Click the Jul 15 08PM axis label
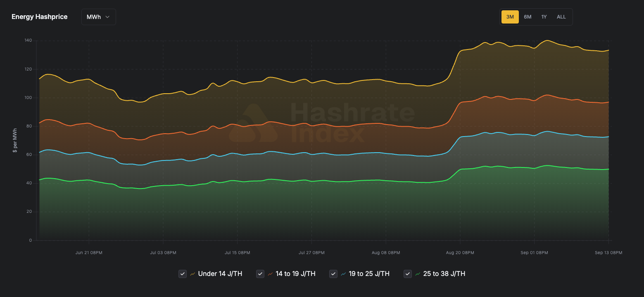Viewport: 644px width, 297px height. pos(237,252)
